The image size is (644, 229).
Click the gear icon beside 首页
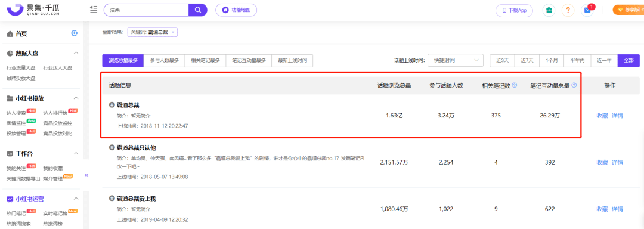(x=75, y=33)
